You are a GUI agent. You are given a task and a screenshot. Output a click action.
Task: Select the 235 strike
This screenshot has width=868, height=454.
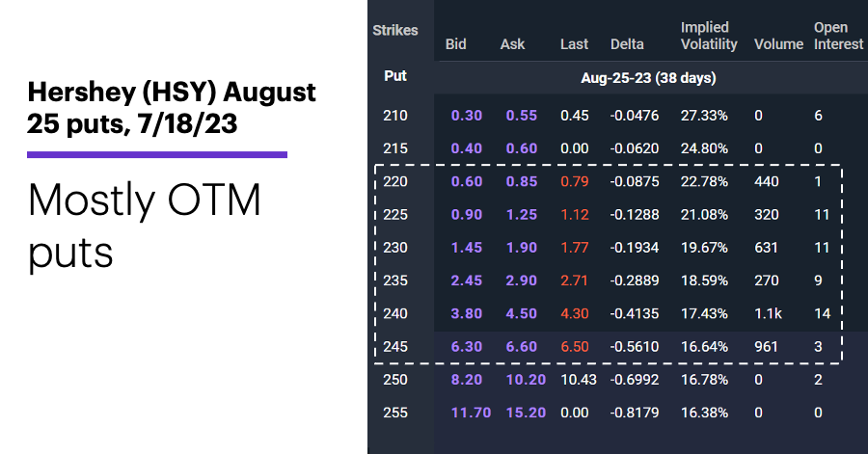pyautogui.click(x=395, y=280)
